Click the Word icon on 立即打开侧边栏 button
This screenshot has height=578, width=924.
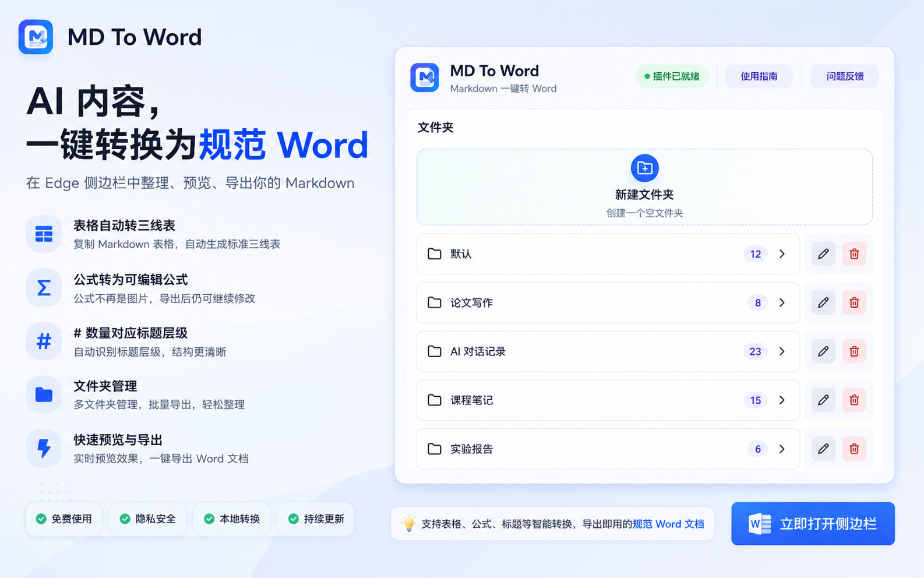(x=760, y=524)
